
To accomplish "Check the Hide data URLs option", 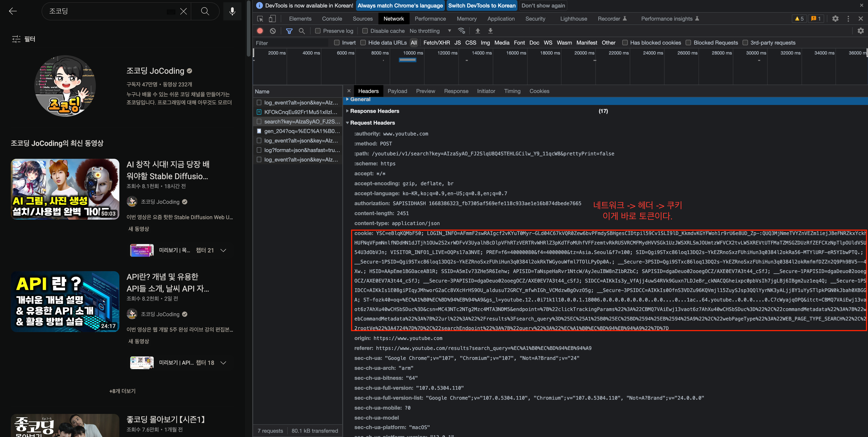I will point(363,43).
